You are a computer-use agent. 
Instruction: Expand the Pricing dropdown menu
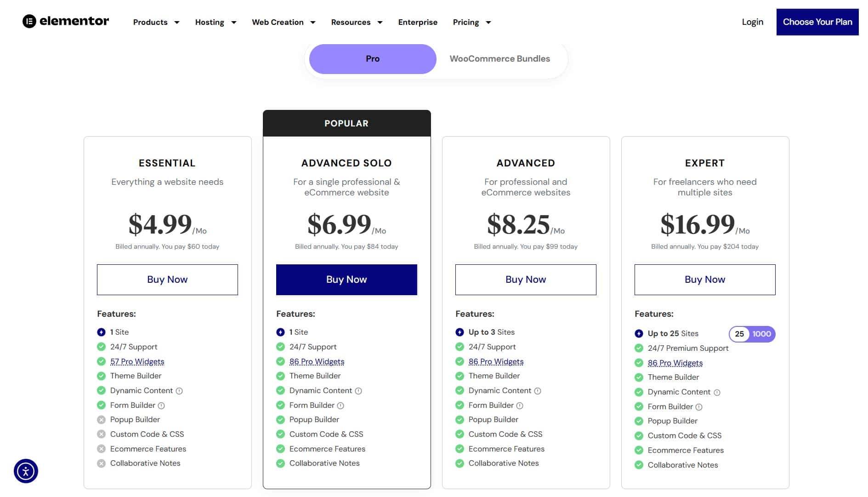click(472, 22)
